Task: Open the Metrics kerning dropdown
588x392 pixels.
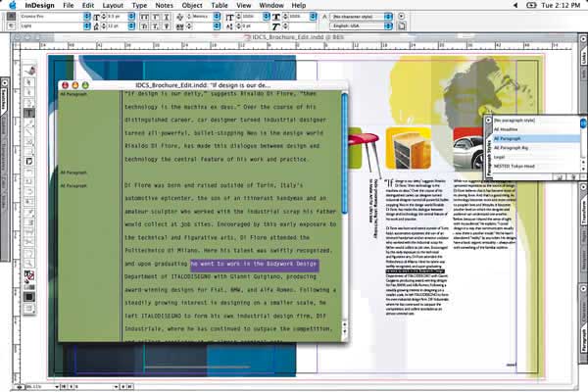Action: [217, 16]
